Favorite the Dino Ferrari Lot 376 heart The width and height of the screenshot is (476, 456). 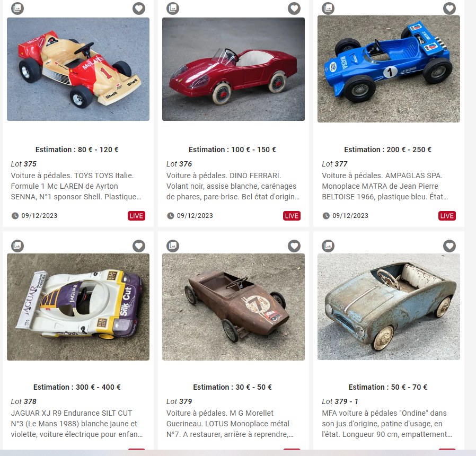point(294,8)
